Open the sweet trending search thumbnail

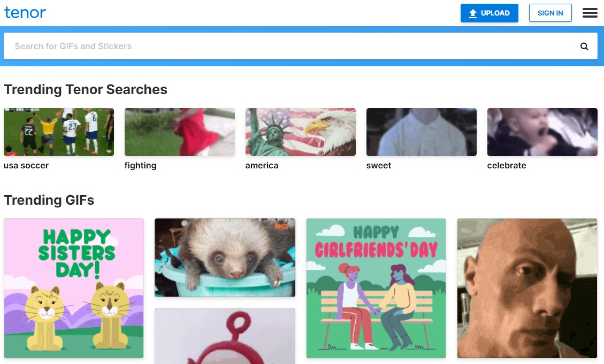coord(422,132)
